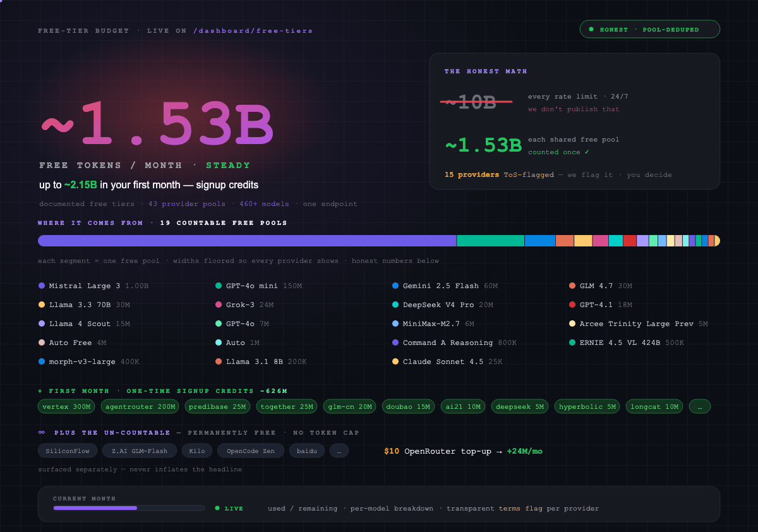Click the green LIVE status dot
The image size is (758, 532).
coord(217,508)
